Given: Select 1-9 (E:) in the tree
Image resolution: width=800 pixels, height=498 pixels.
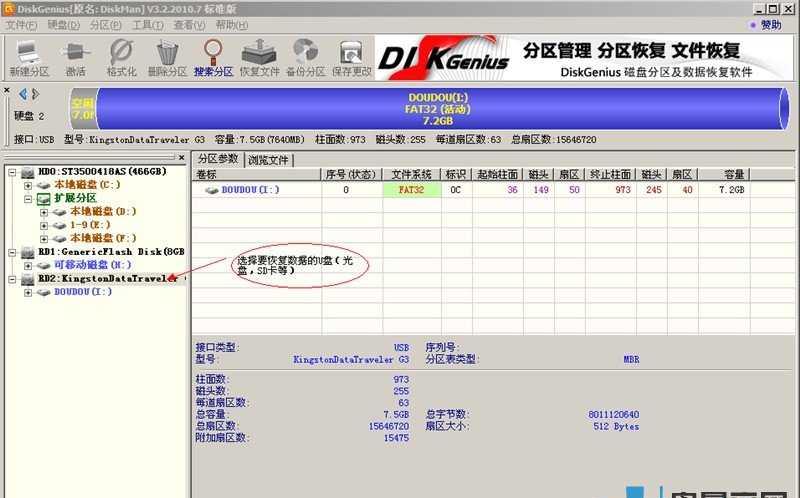Looking at the screenshot, I should point(90,225).
